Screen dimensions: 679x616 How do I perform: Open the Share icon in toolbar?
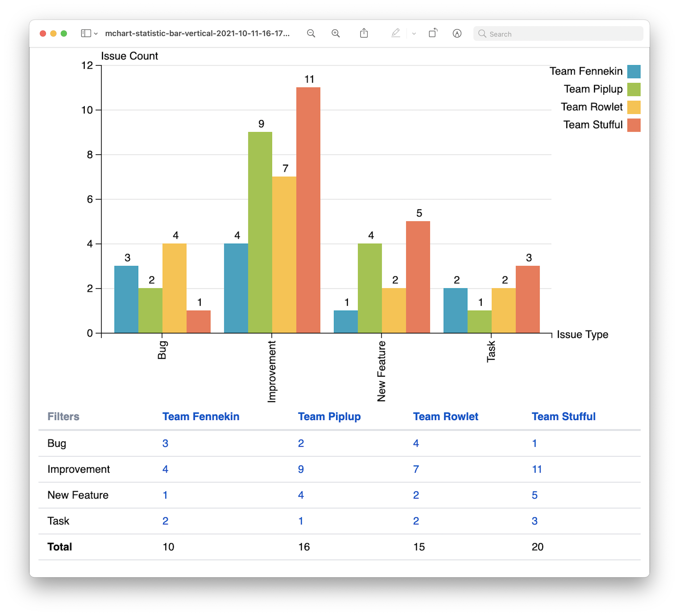(x=364, y=33)
